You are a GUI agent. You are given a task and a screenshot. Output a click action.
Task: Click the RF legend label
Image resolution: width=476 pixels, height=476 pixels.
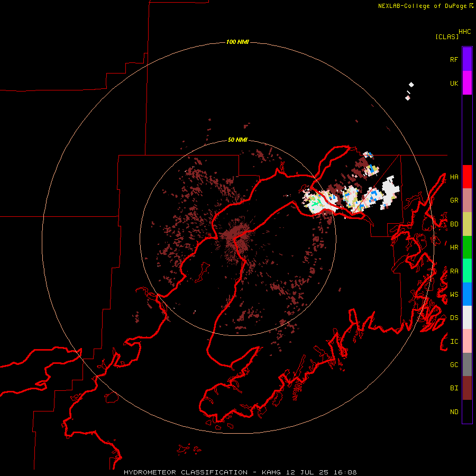pyautogui.click(x=454, y=59)
